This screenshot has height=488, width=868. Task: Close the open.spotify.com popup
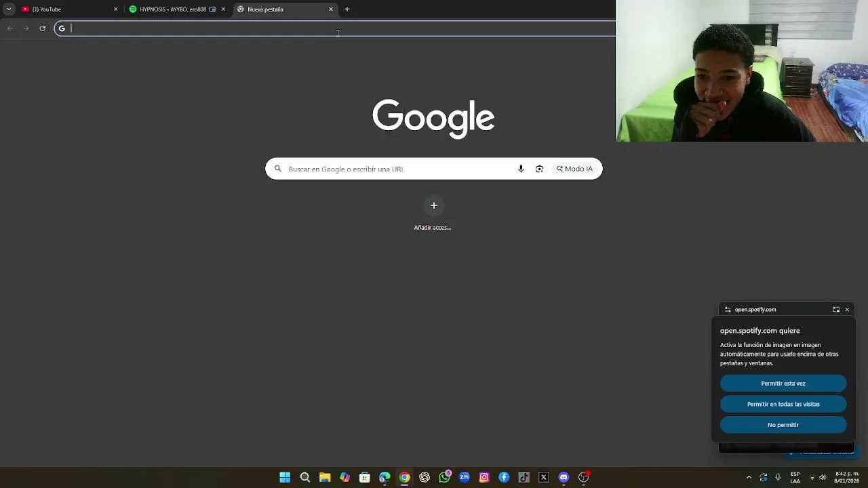[x=847, y=309]
